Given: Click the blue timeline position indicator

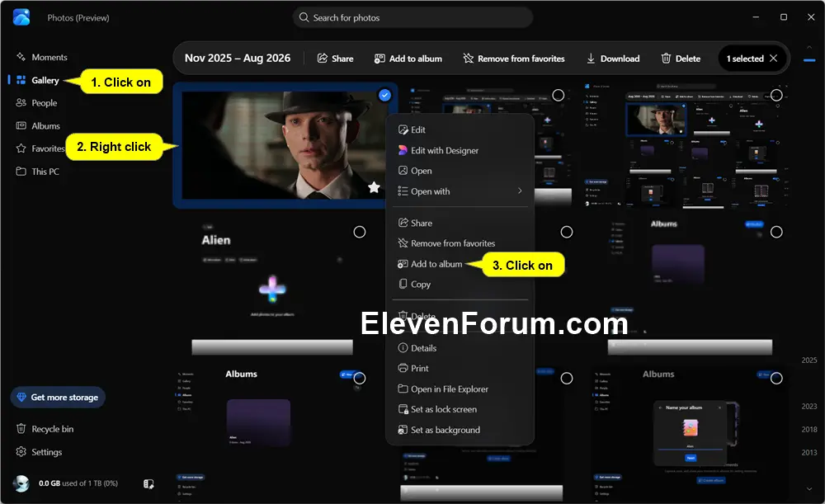Looking at the screenshot, I should click(809, 60).
